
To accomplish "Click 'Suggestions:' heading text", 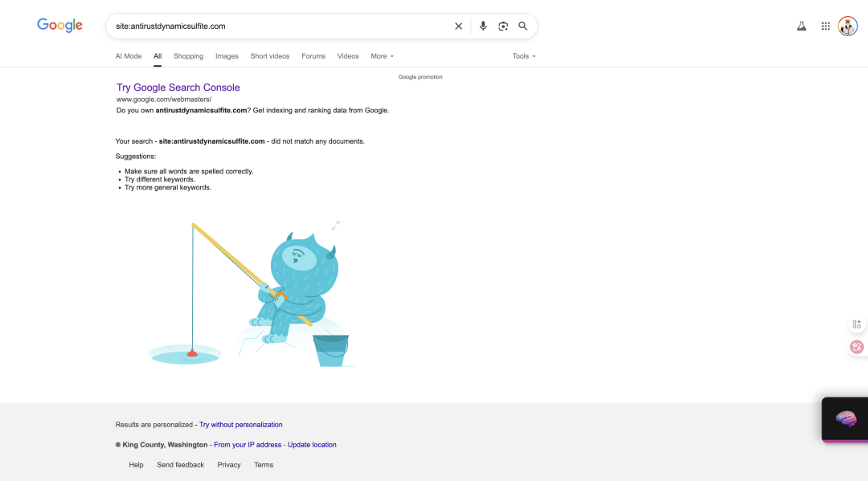I will click(x=136, y=157).
